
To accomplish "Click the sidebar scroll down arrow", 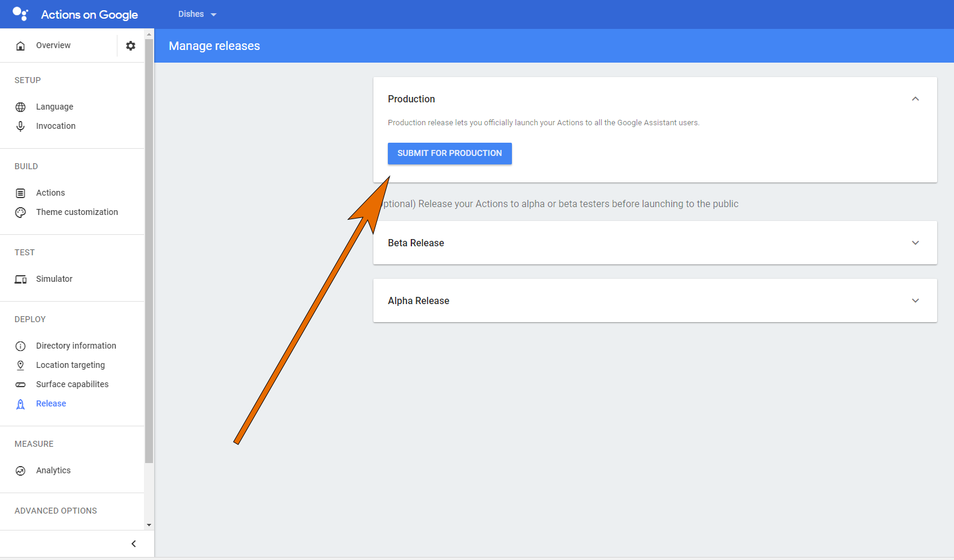I will coord(149,525).
